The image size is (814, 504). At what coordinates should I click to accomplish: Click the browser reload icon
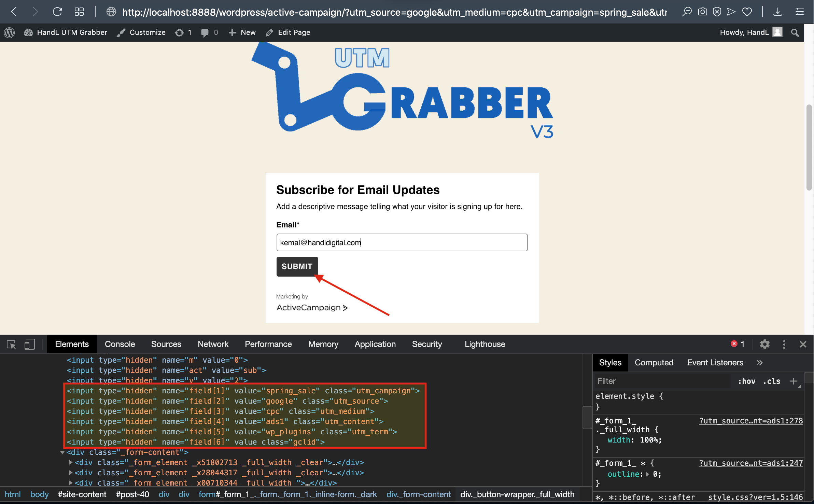pos(57,12)
